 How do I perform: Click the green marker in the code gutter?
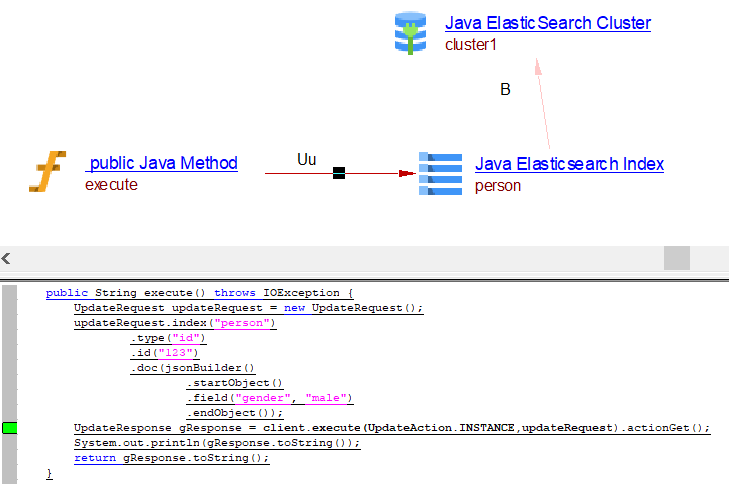pos(10,428)
